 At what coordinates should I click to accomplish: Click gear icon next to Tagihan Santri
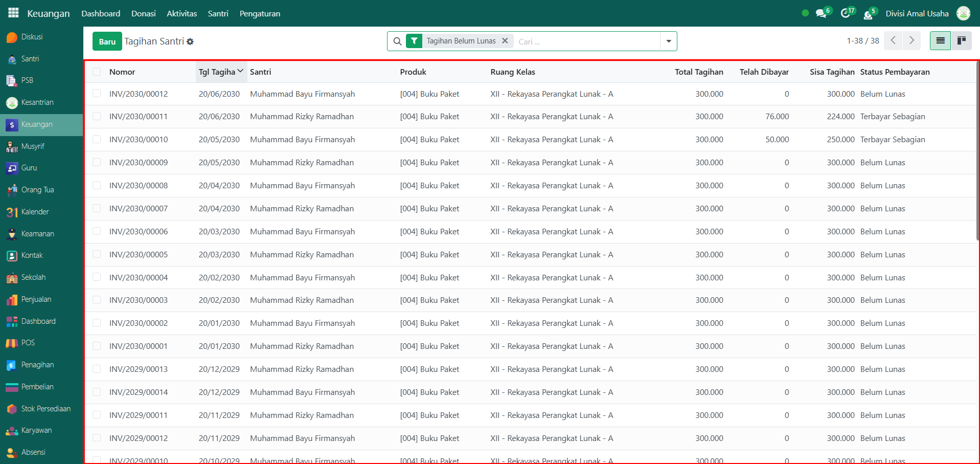190,41
